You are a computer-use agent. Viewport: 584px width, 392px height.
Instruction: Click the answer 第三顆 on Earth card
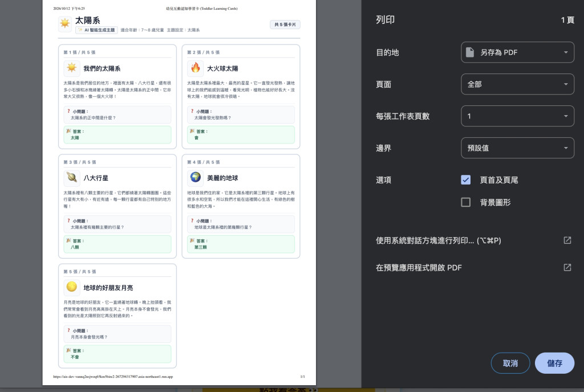click(x=200, y=247)
